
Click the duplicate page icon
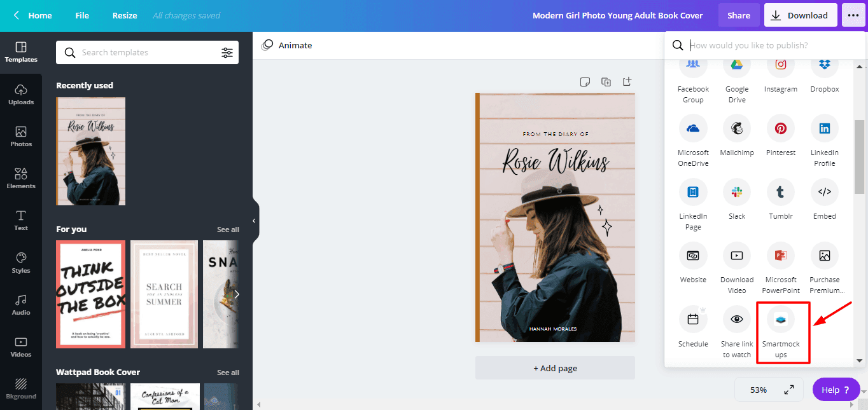point(606,82)
